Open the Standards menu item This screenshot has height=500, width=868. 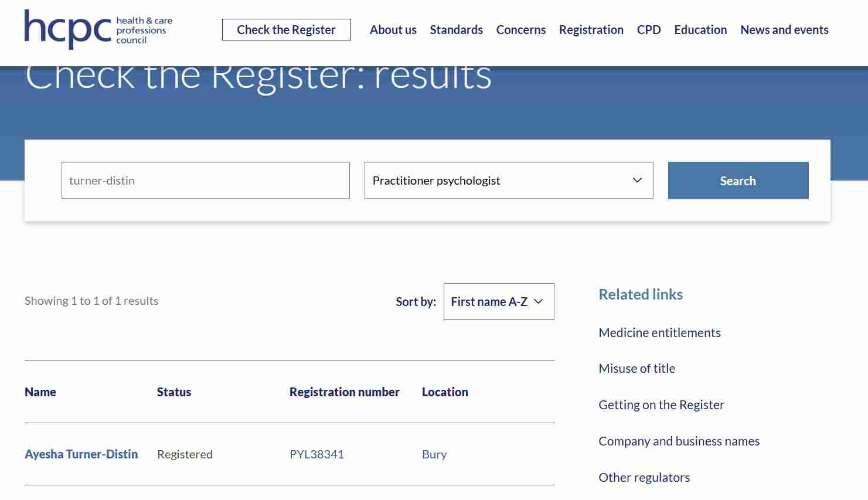(456, 30)
